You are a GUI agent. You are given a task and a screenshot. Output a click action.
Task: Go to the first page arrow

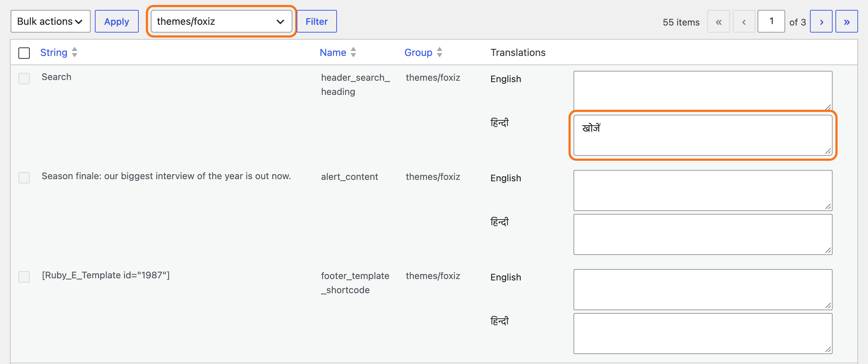click(718, 22)
